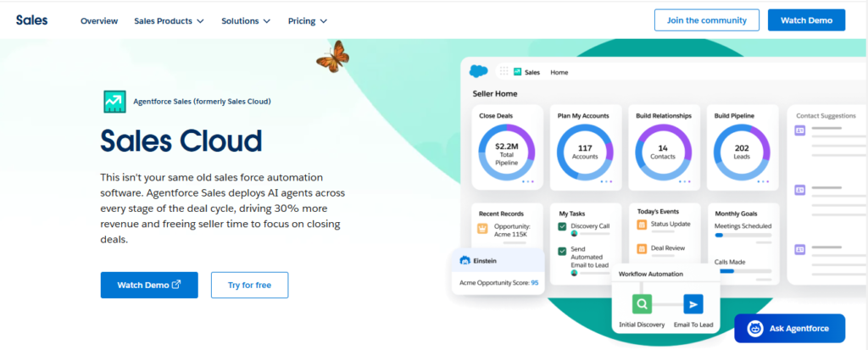Click pagination dots on Close Deals card
This screenshot has width=868, height=350.
click(x=527, y=181)
